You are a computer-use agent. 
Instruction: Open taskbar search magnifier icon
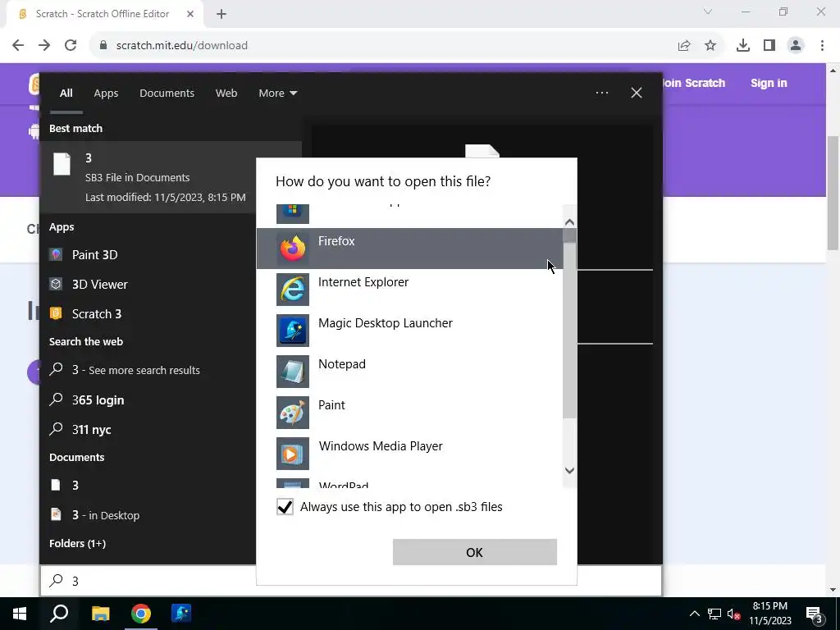59,614
